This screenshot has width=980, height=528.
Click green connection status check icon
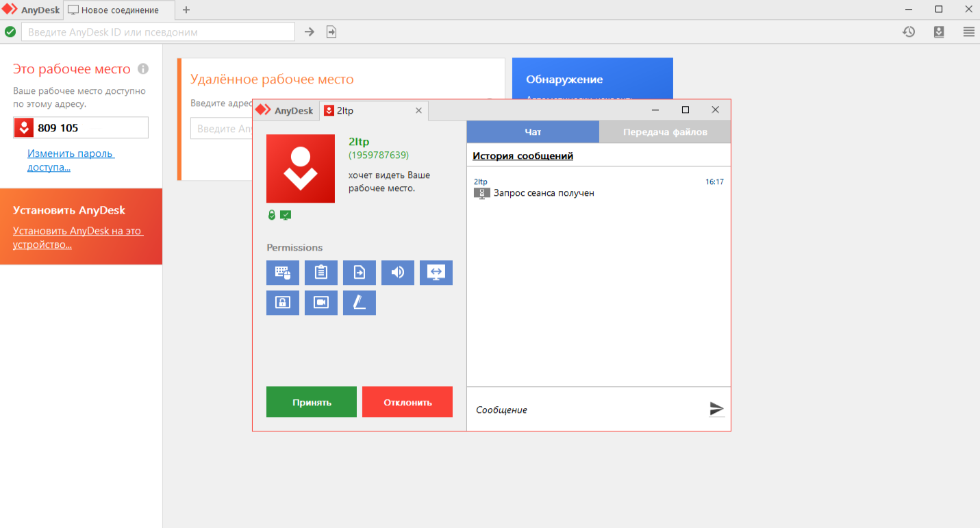click(x=10, y=32)
